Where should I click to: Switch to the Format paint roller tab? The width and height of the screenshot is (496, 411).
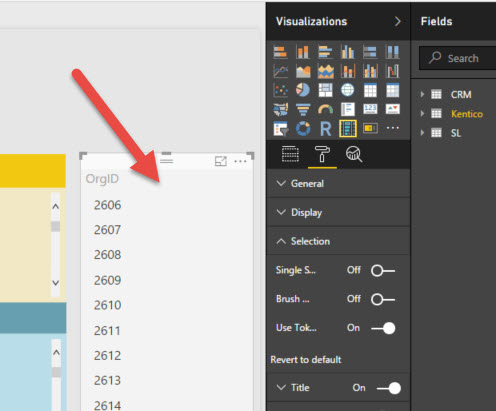pyautogui.click(x=322, y=154)
